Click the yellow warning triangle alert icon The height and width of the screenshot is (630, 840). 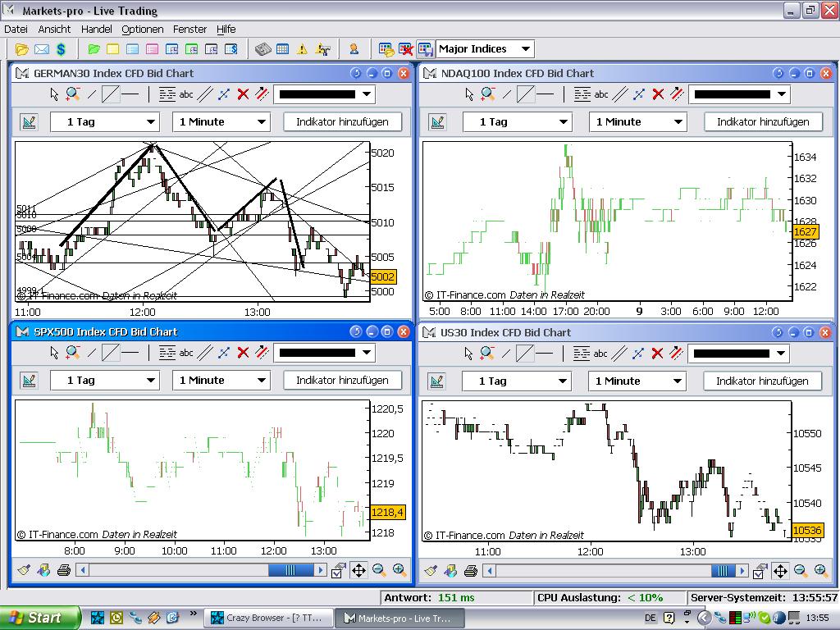302,49
